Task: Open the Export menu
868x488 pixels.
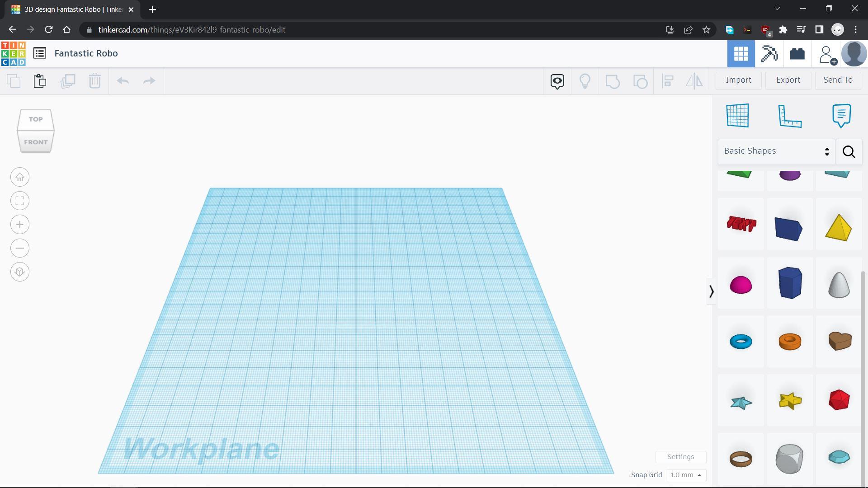Action: (788, 80)
